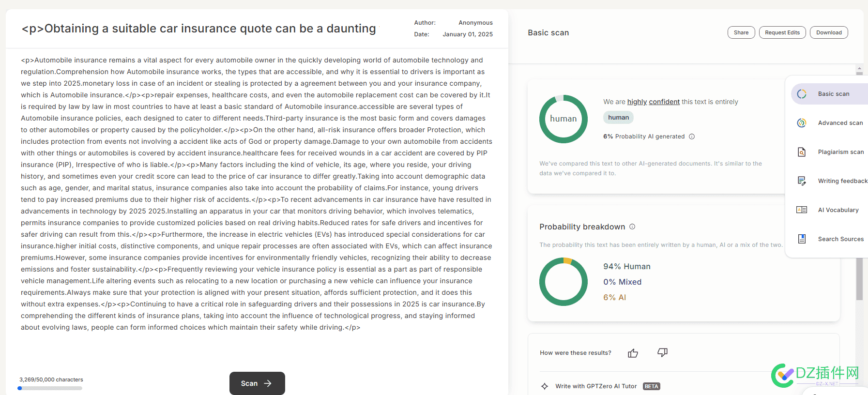Open the Writing feedback pencil icon

[x=802, y=181]
